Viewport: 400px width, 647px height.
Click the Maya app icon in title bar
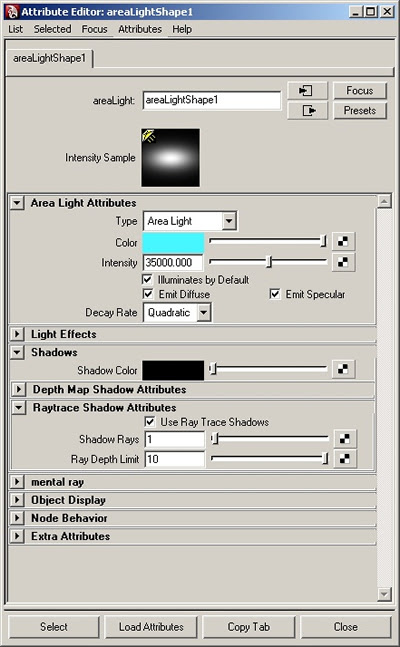tap(12, 11)
